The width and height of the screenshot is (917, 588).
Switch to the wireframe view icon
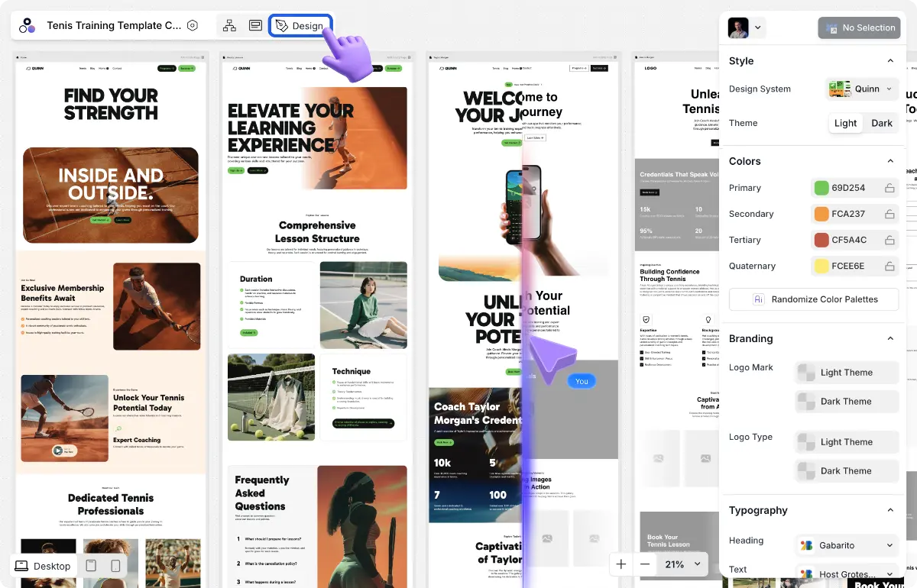[x=255, y=25]
